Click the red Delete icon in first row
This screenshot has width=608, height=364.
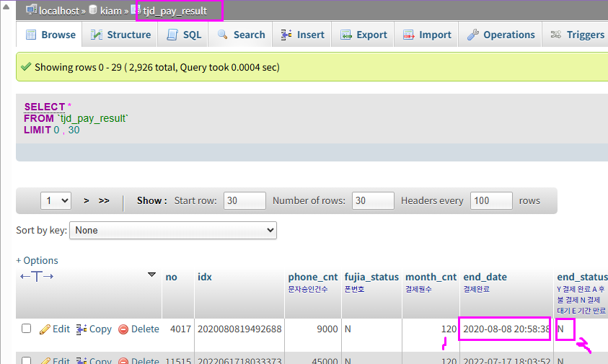tap(123, 329)
